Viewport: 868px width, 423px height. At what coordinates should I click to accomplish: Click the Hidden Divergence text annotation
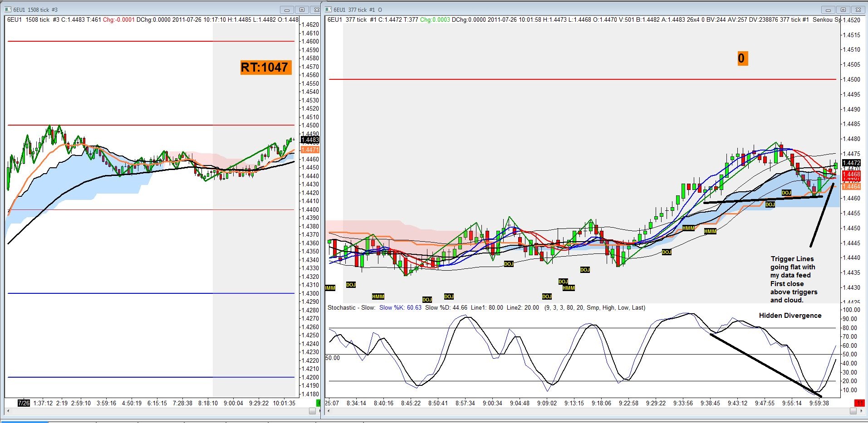click(790, 316)
